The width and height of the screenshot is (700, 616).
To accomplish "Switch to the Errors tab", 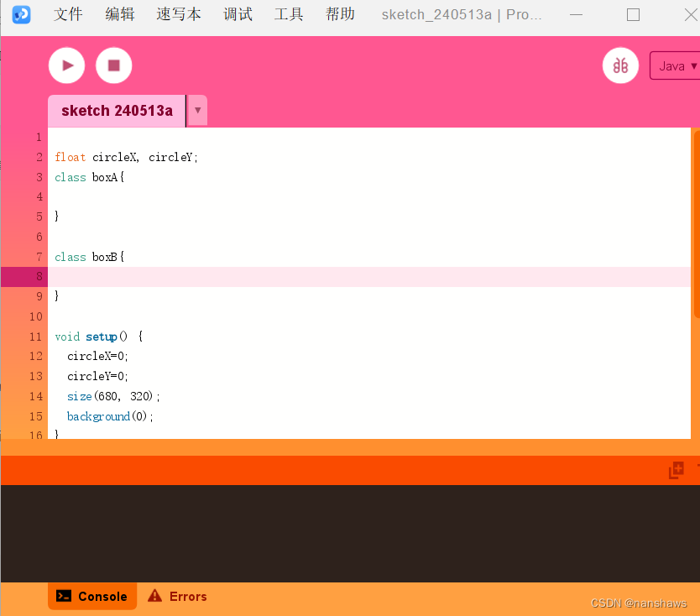I will pyautogui.click(x=187, y=596).
